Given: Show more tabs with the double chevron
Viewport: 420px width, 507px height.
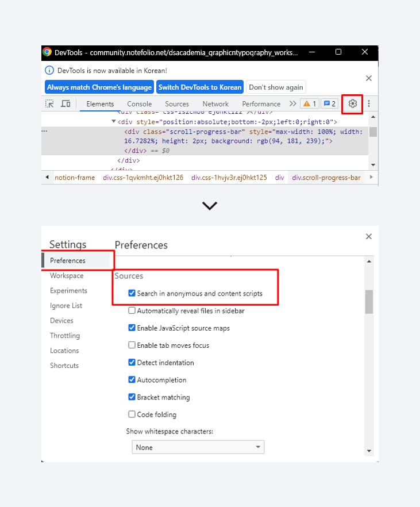Looking at the screenshot, I should pyautogui.click(x=292, y=103).
